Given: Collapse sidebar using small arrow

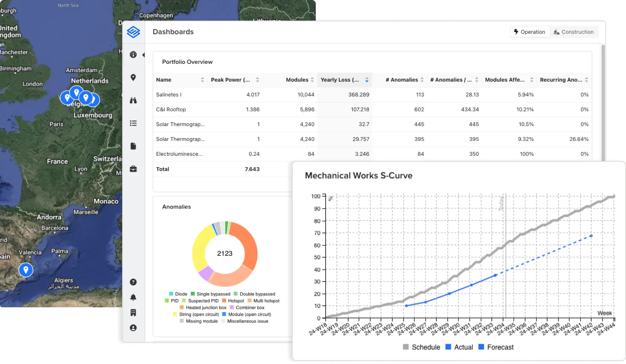Looking at the screenshot, I should click(x=143, y=55).
